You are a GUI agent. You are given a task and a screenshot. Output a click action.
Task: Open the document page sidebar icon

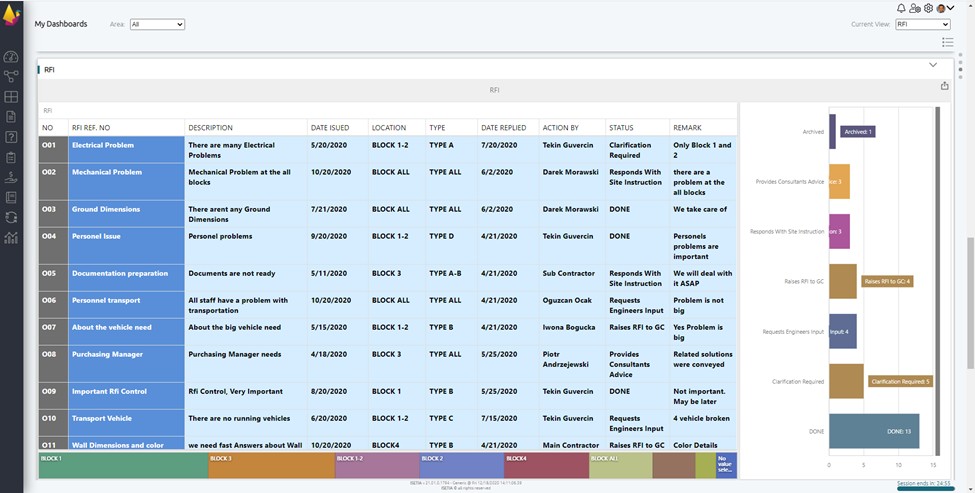(x=11, y=116)
